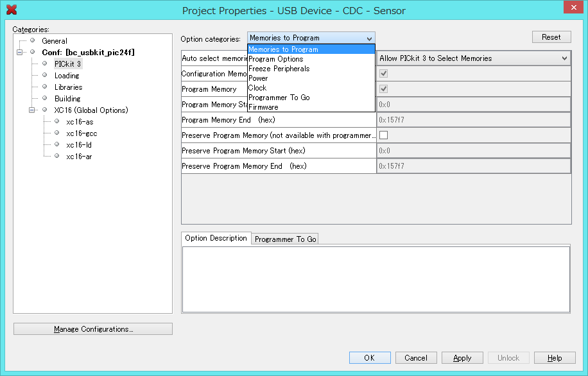Select xc16-gcc compiler options
This screenshot has width=588, height=376.
(81, 133)
